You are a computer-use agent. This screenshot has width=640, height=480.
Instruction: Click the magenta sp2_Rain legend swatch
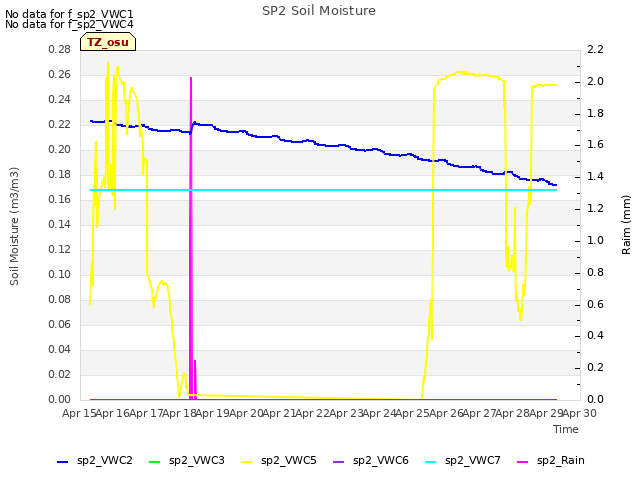coord(522,462)
